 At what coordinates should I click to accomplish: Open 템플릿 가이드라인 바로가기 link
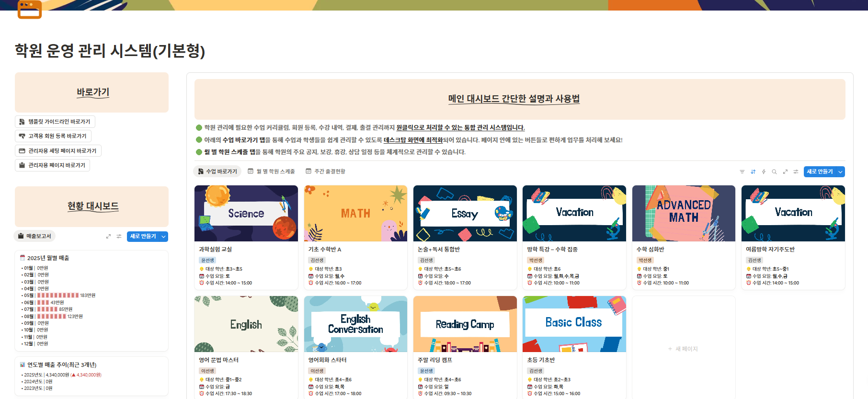[x=55, y=122]
